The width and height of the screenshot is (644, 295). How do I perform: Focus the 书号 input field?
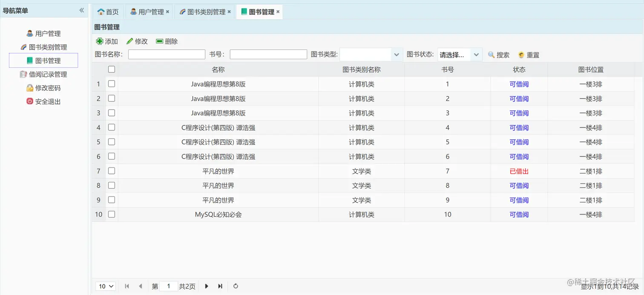click(x=268, y=54)
